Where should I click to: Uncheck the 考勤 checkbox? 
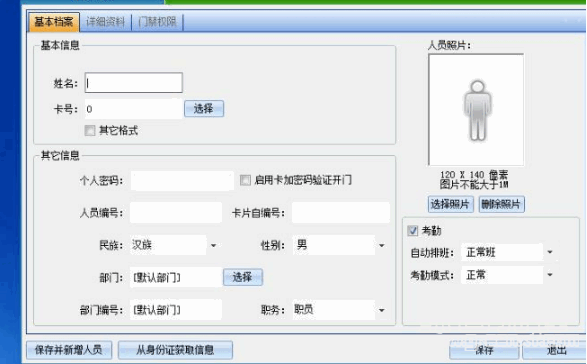pos(413,231)
